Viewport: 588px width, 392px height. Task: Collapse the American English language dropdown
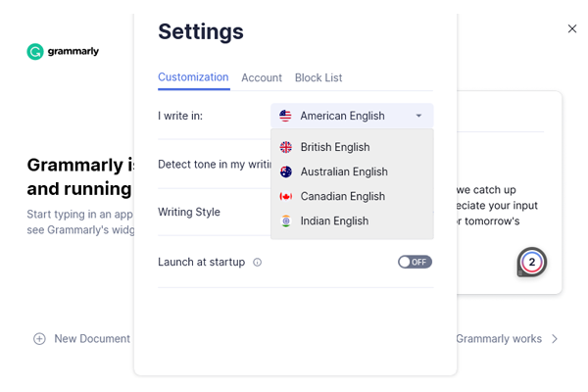pyautogui.click(x=352, y=116)
